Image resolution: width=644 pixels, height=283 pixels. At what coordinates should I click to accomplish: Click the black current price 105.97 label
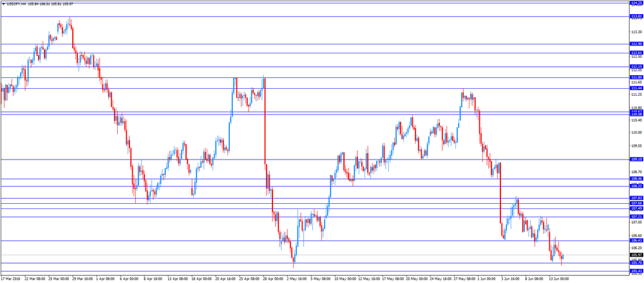[x=637, y=255]
